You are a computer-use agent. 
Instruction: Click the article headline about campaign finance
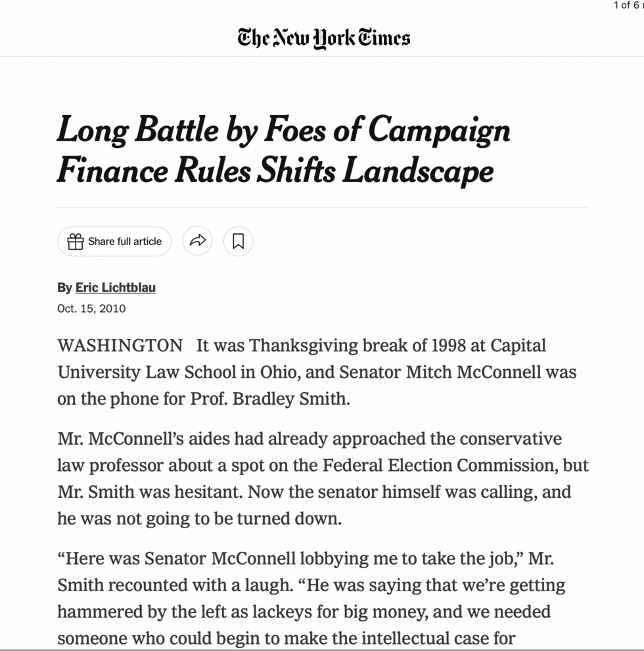pos(284,150)
